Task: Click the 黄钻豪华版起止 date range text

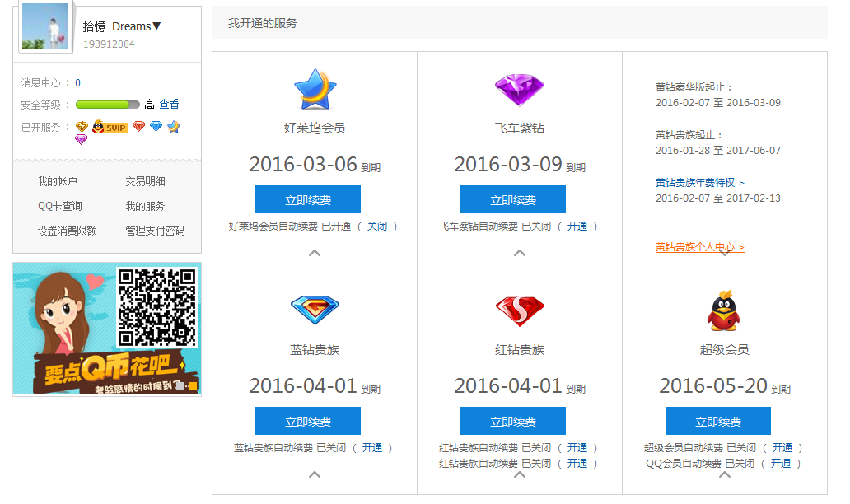Action: click(x=717, y=102)
